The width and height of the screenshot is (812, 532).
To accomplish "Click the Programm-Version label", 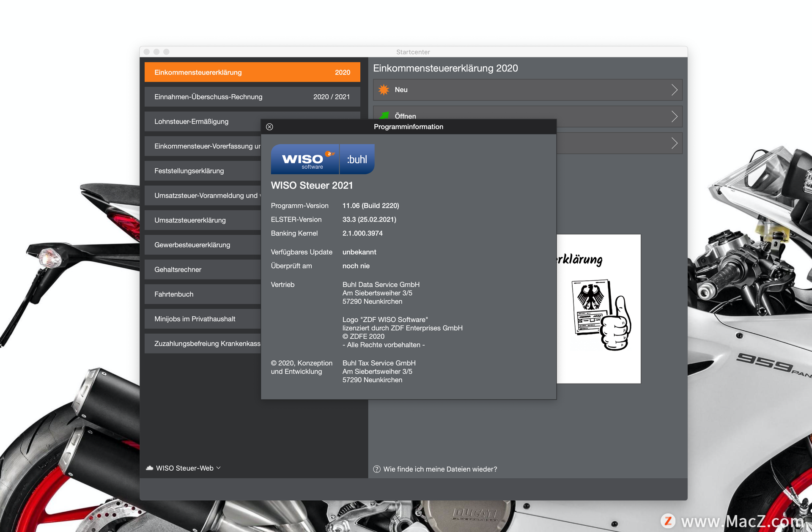I will 299,206.
